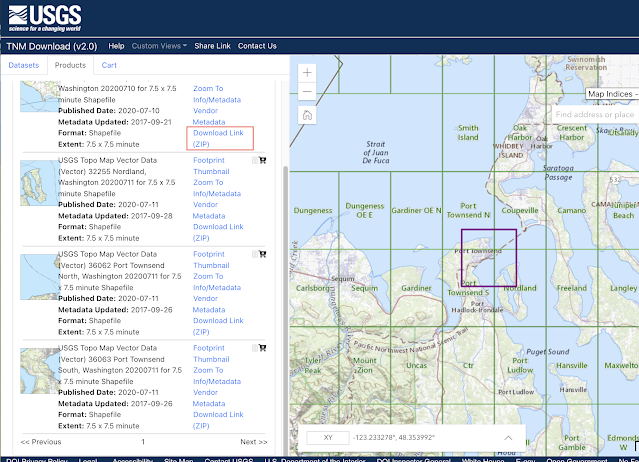Screen dimensions: 639x462
Task: Switch to the Datasets tab
Action: pos(24,65)
